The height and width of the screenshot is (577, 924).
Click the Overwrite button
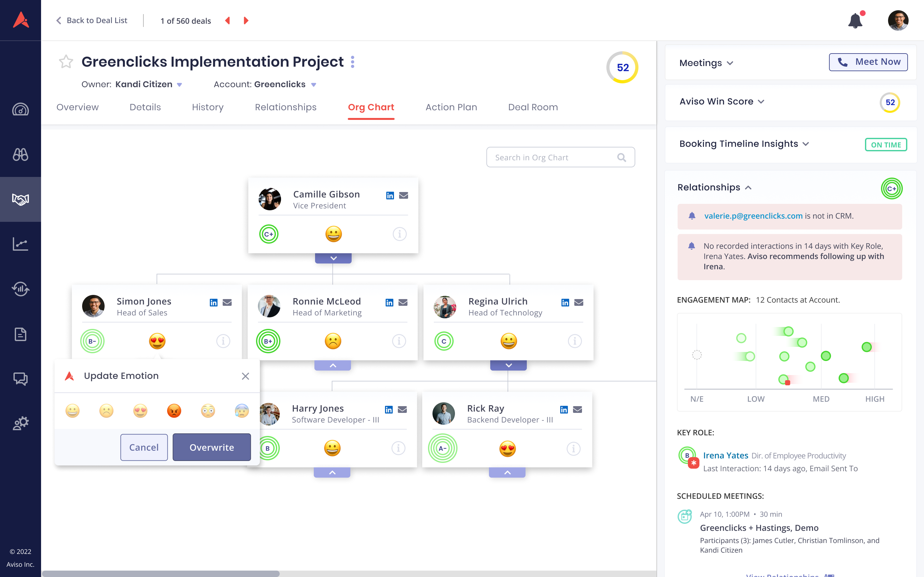pyautogui.click(x=211, y=447)
